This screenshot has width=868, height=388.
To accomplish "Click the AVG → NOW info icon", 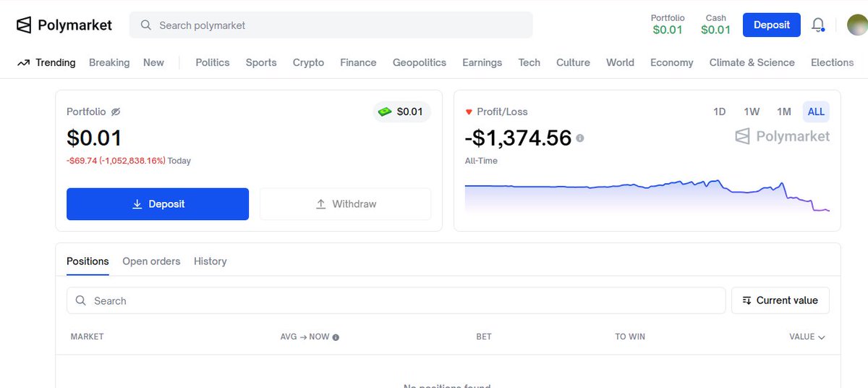I will 336,337.
